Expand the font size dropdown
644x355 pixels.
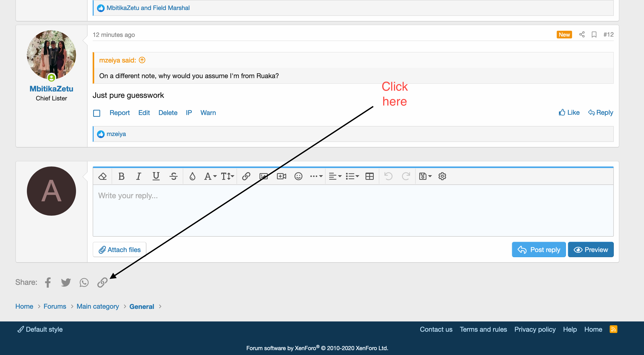click(x=227, y=176)
